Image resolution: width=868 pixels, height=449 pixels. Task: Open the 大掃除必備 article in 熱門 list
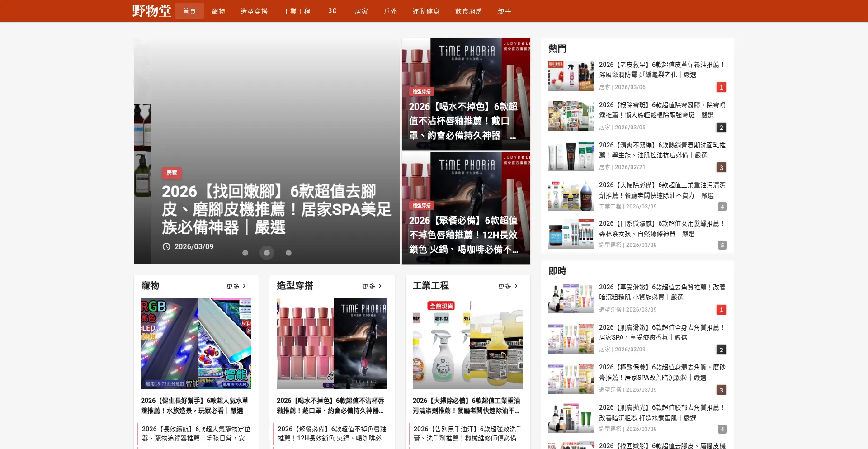[662, 190]
